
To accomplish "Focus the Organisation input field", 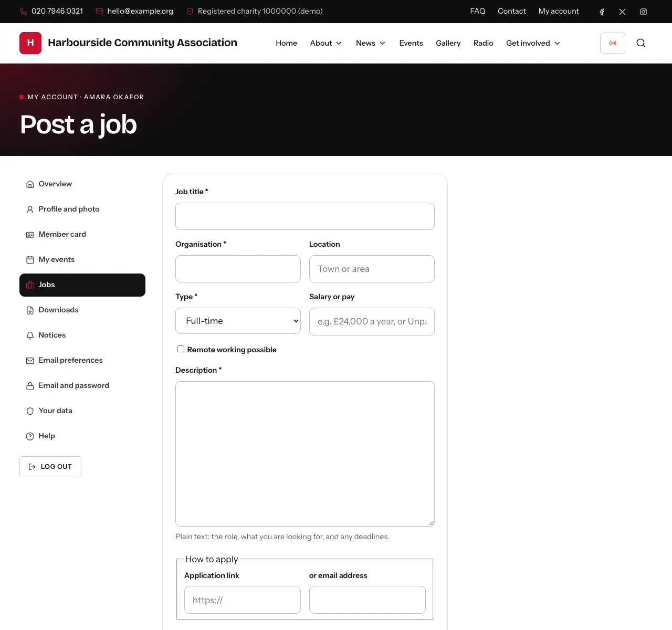I will (238, 269).
